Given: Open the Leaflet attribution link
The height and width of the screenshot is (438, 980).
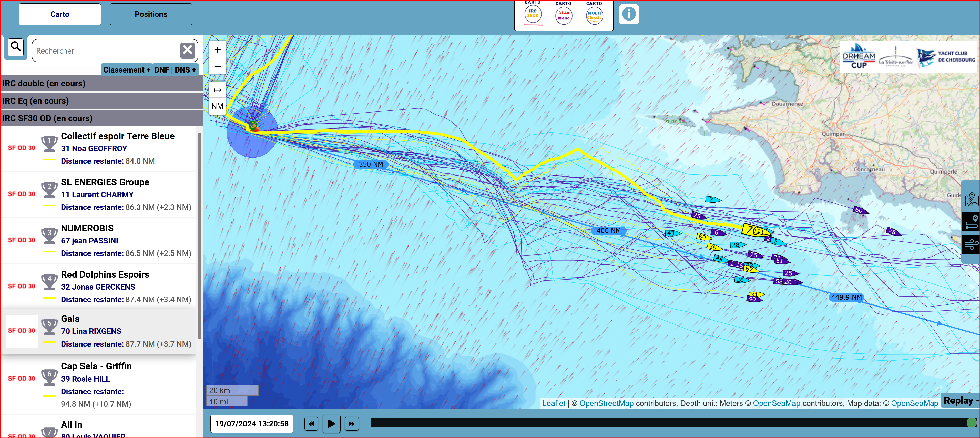Looking at the screenshot, I should [x=554, y=403].
